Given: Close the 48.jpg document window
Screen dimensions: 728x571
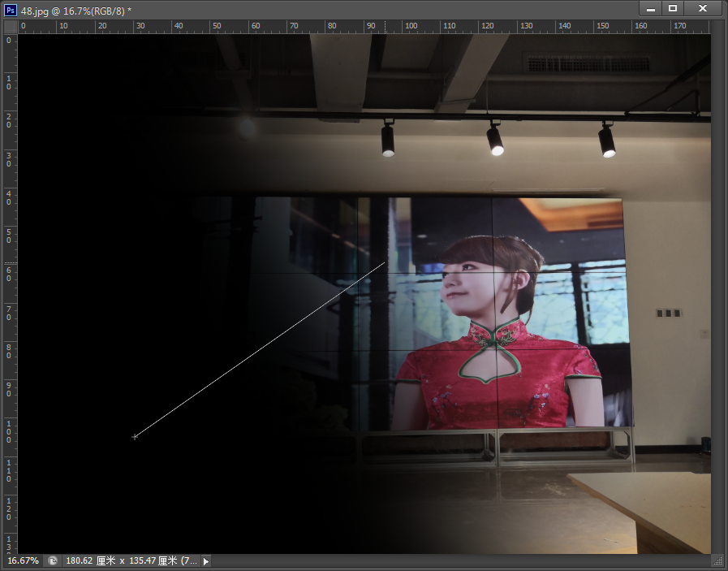Looking at the screenshot, I should 703,8.
